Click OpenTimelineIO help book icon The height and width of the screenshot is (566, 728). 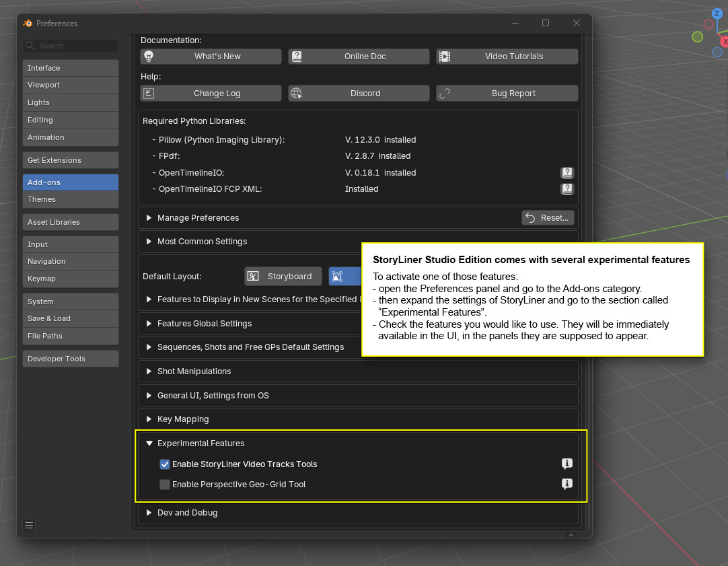[x=567, y=173]
